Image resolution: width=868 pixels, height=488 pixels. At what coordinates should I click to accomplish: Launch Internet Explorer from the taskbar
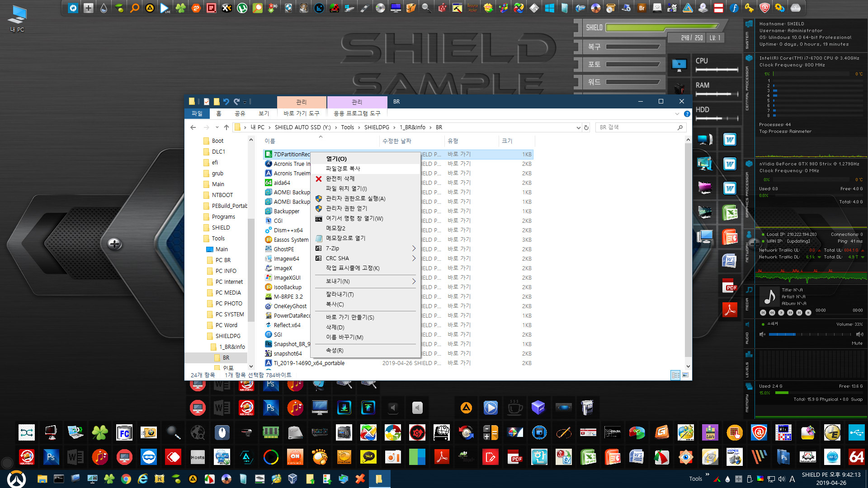(143, 479)
